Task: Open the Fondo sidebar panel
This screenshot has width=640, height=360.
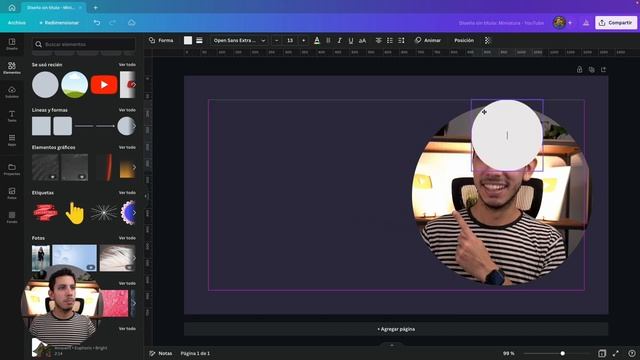Action: (x=12, y=217)
